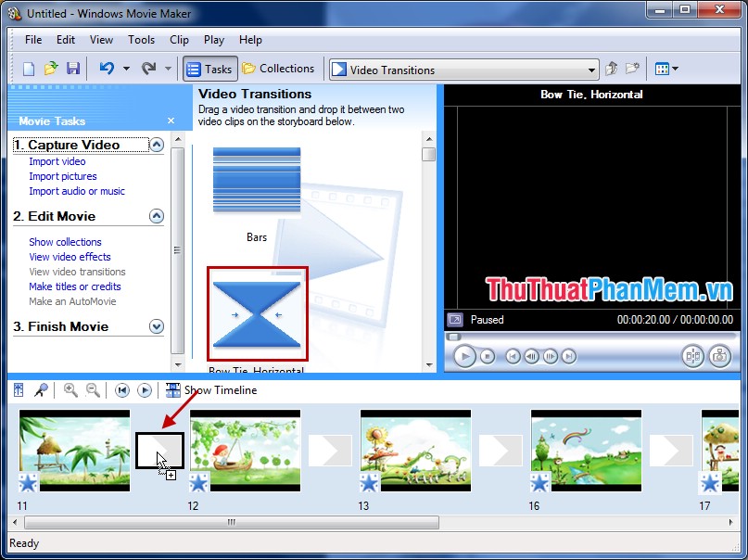Take a picture with the camera icon
The height and width of the screenshot is (560, 748).
pyautogui.click(x=721, y=355)
